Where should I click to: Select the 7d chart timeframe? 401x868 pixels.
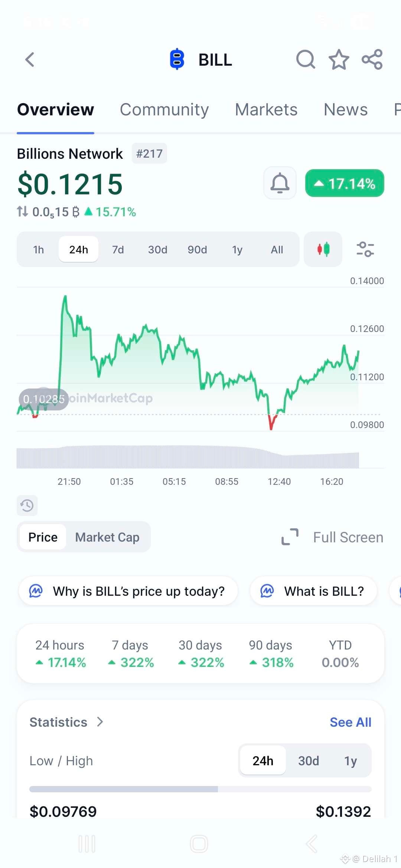coord(118,250)
